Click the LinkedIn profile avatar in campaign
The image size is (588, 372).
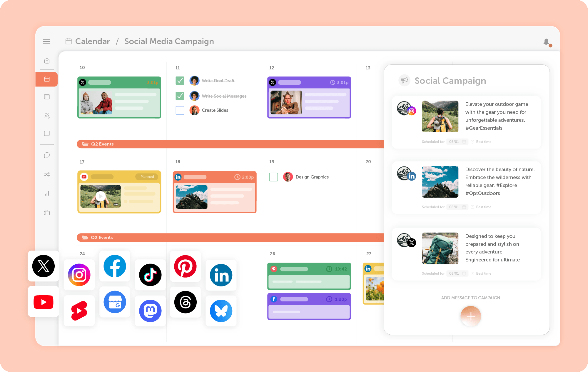coord(406,174)
